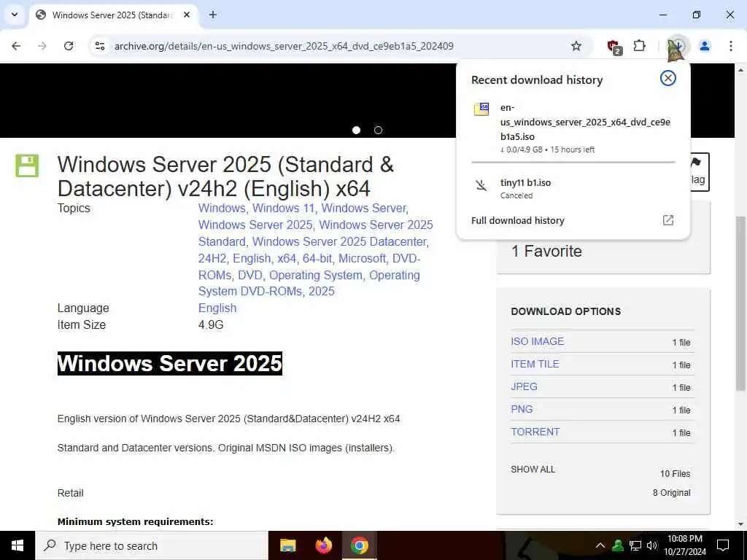Open the x64 topic link
This screenshot has height=560, width=747.
click(287, 258)
